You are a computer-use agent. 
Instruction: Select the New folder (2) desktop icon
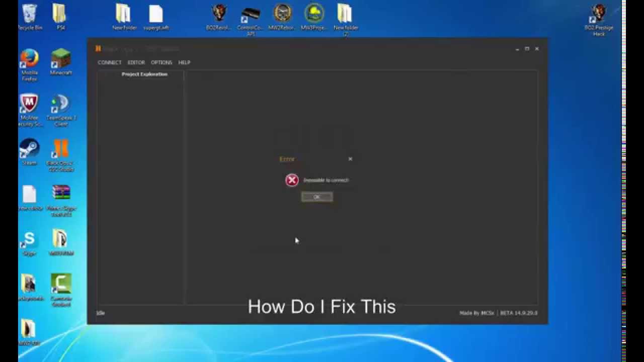click(346, 20)
